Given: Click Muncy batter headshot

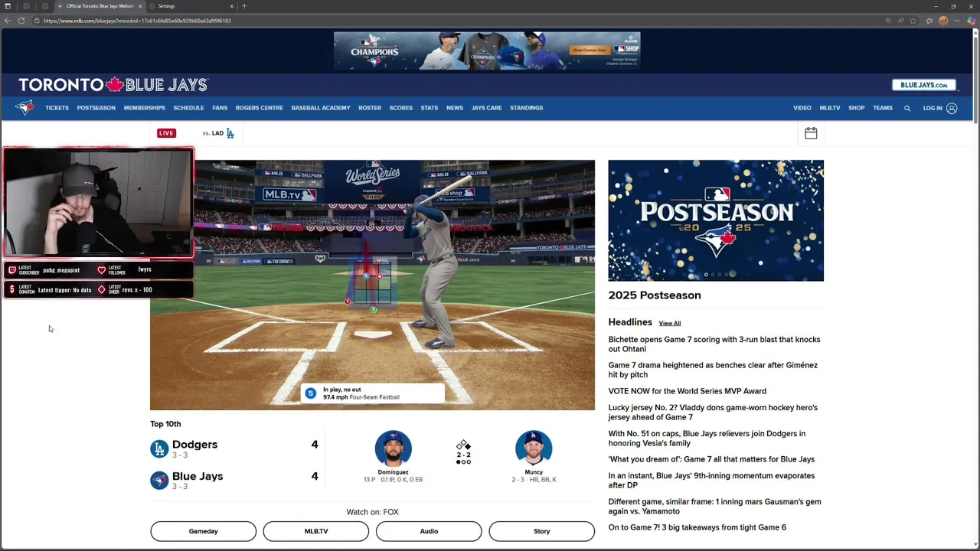Looking at the screenshot, I should (534, 448).
